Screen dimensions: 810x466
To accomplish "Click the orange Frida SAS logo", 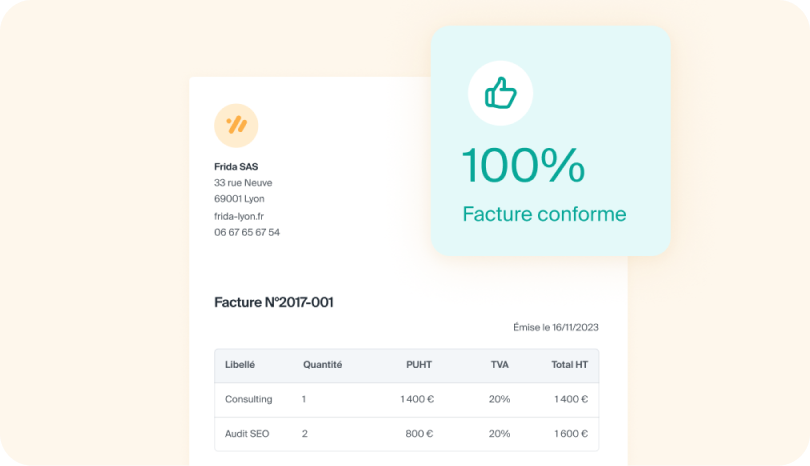I will [x=236, y=126].
